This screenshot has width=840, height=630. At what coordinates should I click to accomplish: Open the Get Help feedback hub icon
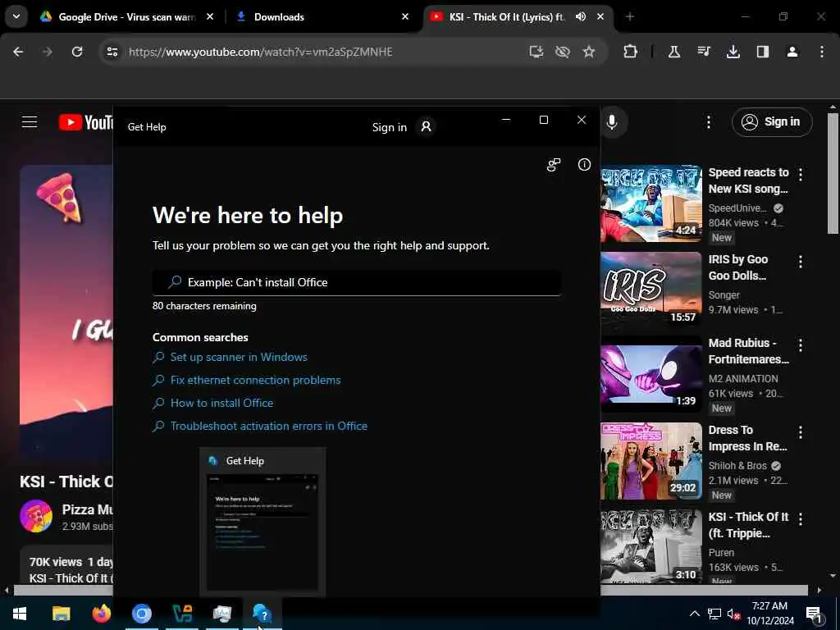click(x=554, y=164)
